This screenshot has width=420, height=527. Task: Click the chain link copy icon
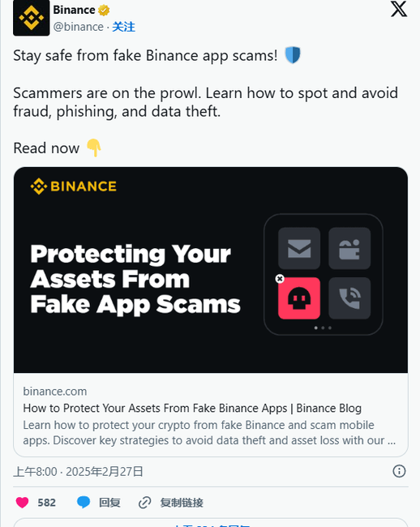point(145,503)
